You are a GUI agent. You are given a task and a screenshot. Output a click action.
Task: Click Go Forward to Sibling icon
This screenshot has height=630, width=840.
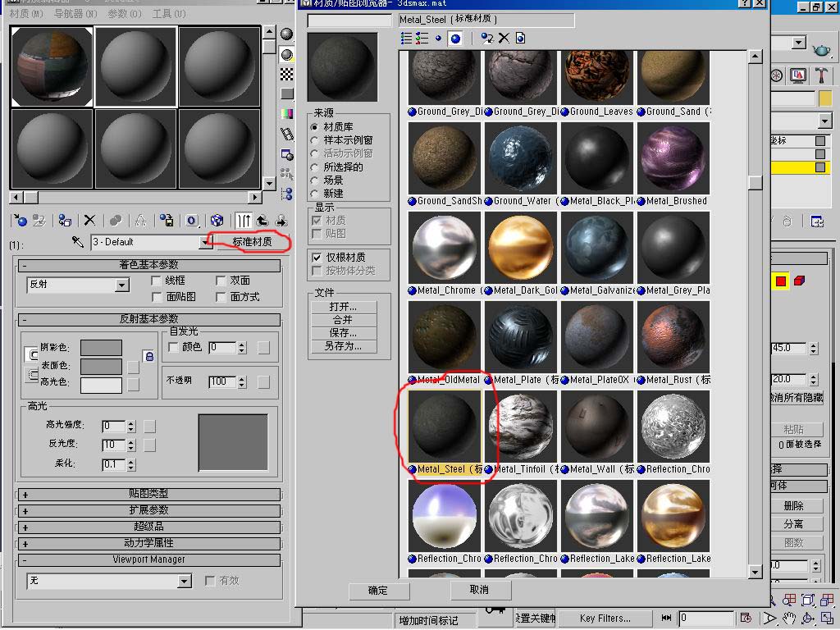click(281, 220)
